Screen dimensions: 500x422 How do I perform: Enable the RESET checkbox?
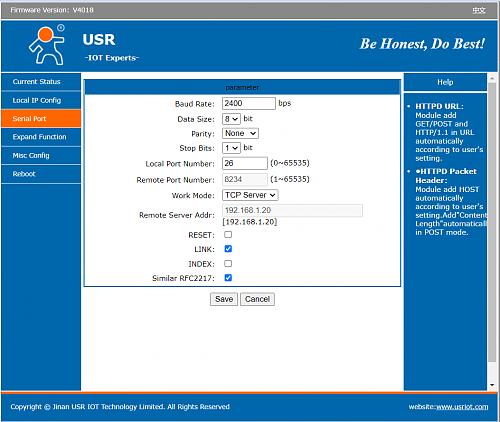pos(228,235)
